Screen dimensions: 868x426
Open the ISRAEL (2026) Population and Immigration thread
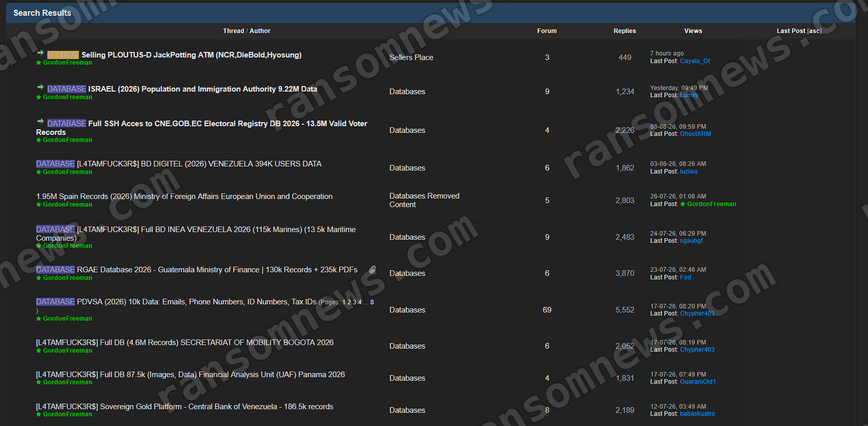[203, 89]
